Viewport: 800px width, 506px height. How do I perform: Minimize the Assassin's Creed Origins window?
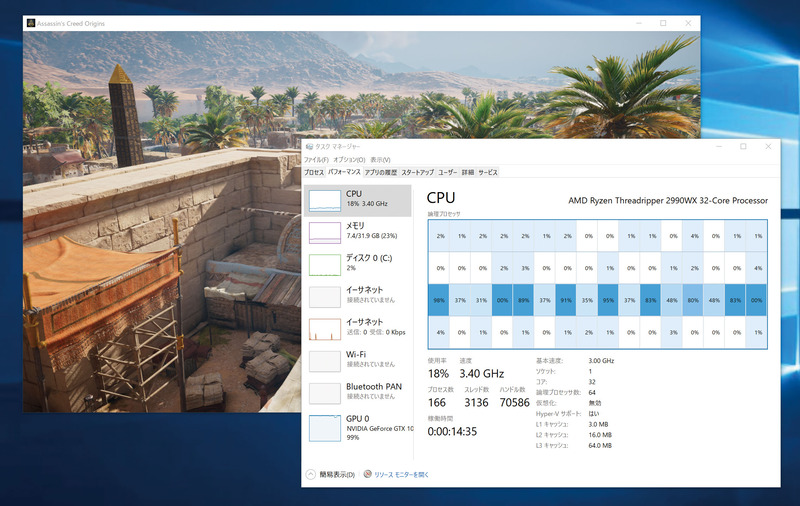639,23
